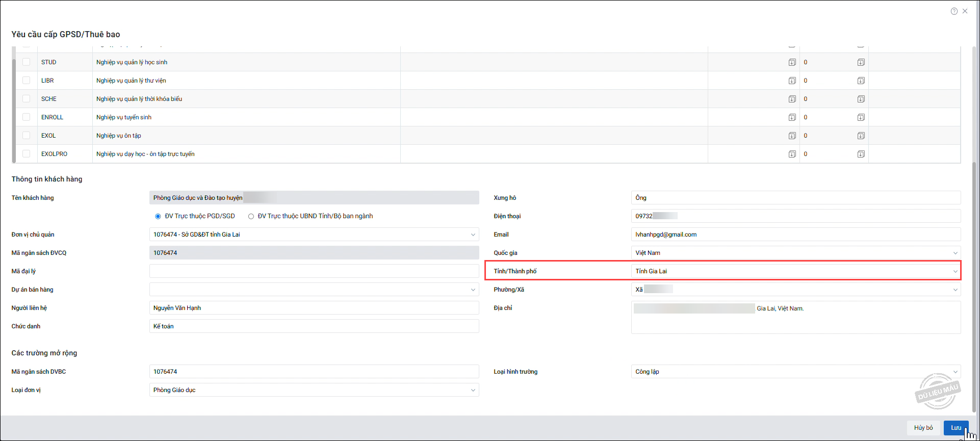Click the copy-down icon left of SCHE's 0 value
The image size is (980, 441).
point(792,99)
